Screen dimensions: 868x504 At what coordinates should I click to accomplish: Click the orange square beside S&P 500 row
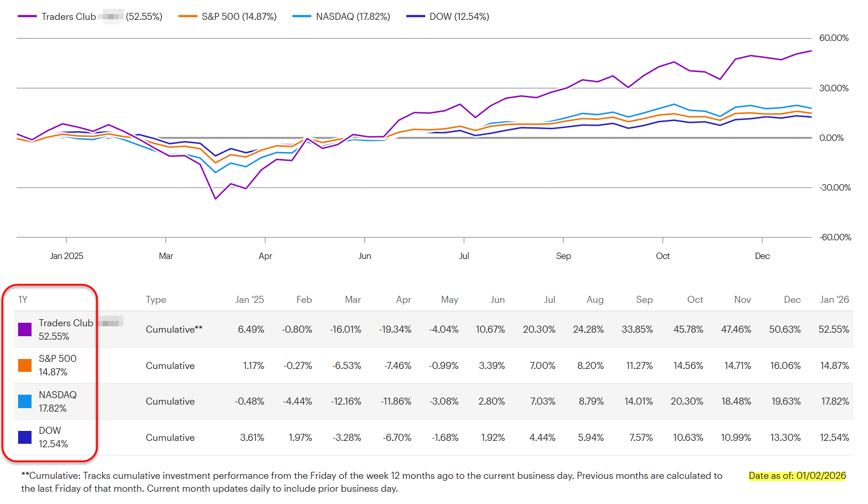[25, 365]
